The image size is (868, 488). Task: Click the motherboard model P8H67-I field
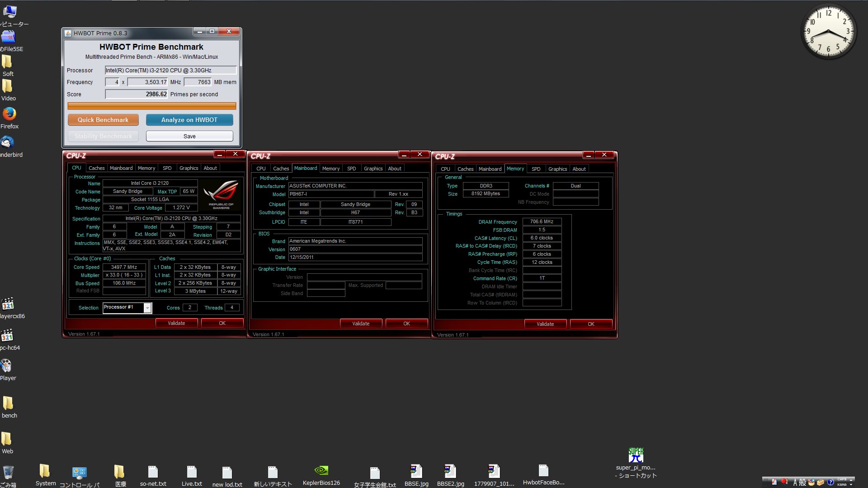point(331,194)
